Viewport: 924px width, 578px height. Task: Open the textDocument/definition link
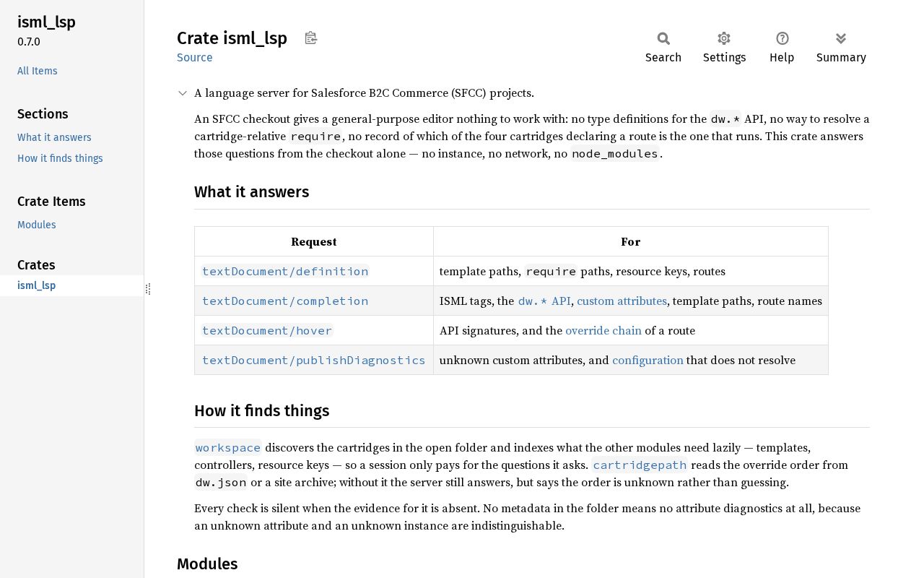click(285, 271)
